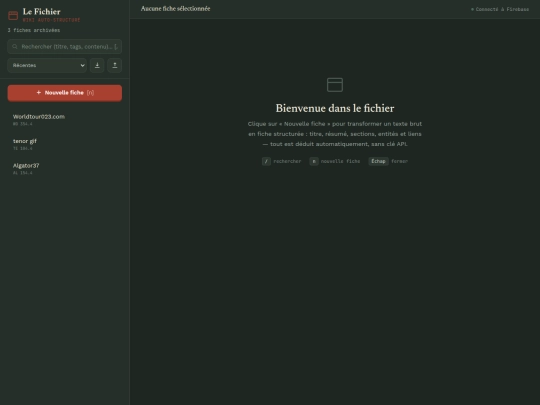Focus the Rechercher search field
The height and width of the screenshot is (405, 540).
click(65, 46)
